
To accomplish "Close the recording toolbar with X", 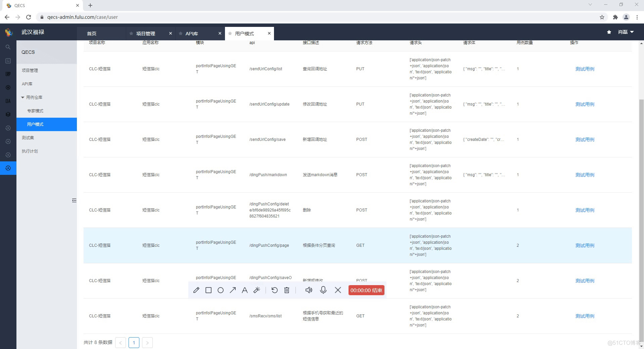I will [x=338, y=290].
